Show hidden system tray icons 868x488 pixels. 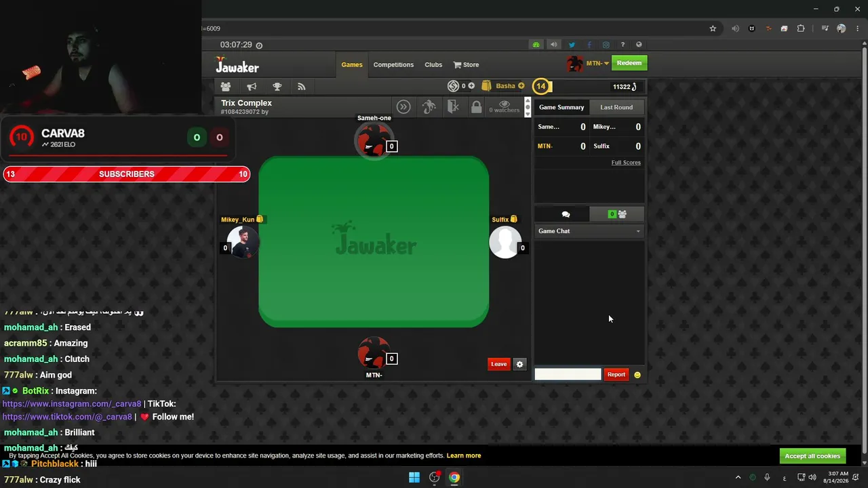click(738, 477)
